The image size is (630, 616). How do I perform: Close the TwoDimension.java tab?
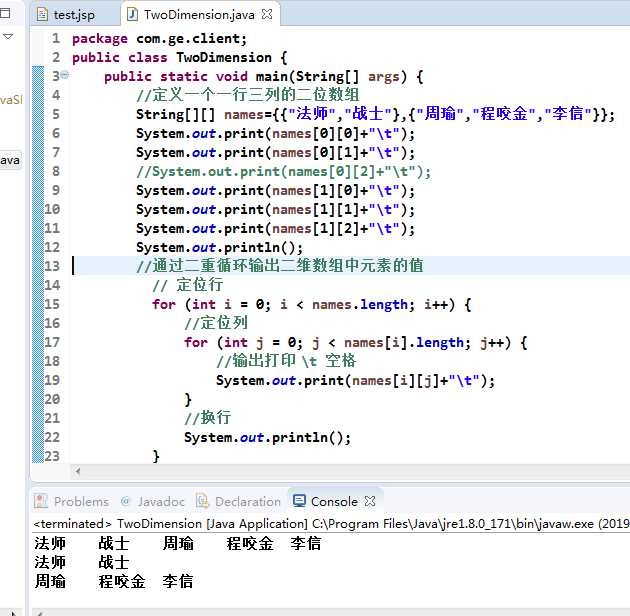point(267,14)
